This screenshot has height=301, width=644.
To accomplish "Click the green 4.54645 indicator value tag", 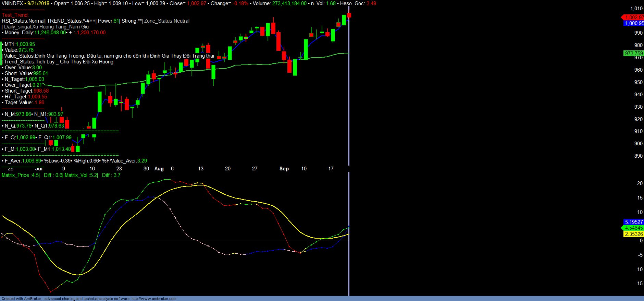I will (x=633, y=228).
